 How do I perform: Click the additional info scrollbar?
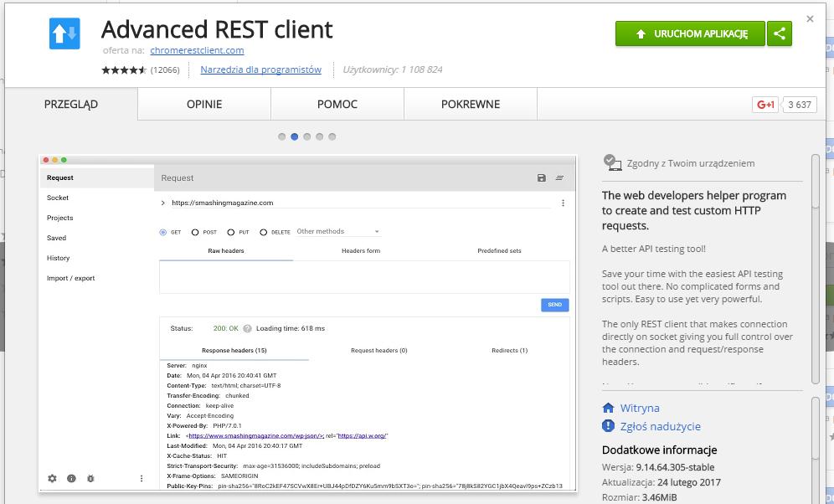click(816, 450)
